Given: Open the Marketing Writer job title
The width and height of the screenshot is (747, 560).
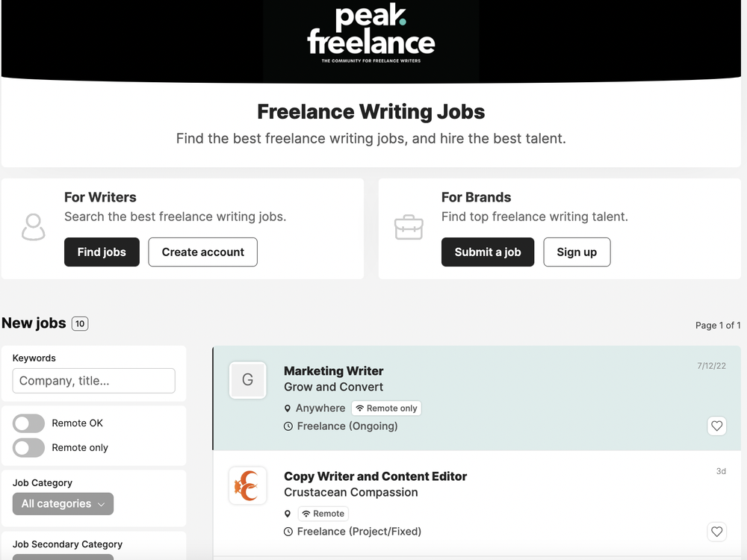Looking at the screenshot, I should (x=334, y=371).
